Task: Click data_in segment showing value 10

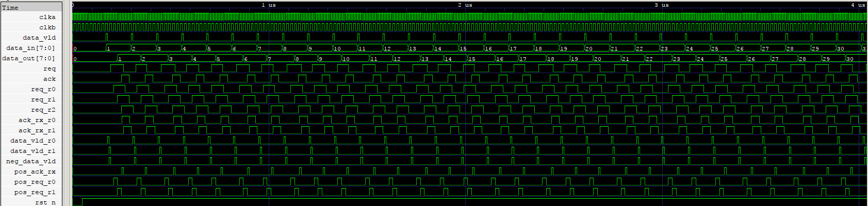Action: click(x=345, y=48)
